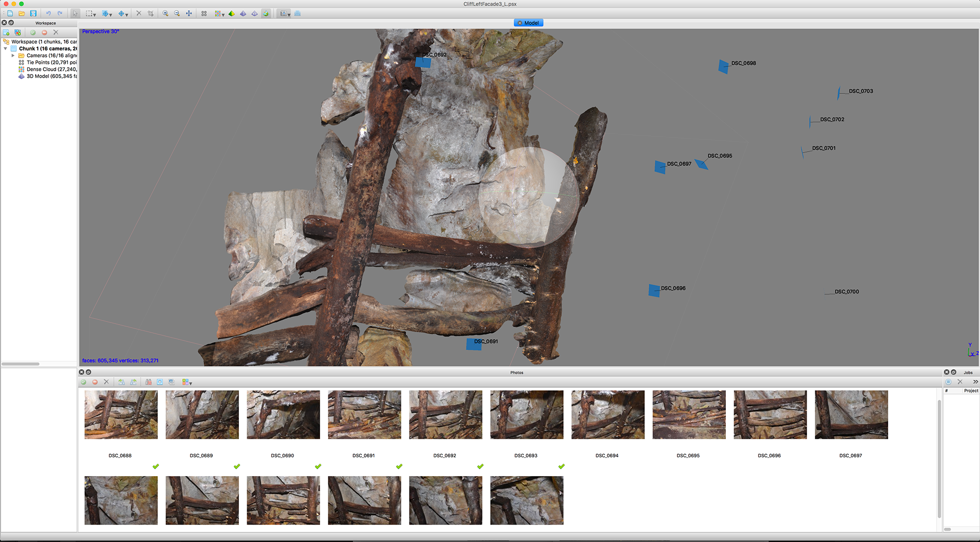Select the Rectangle Selection tool

coord(89,13)
